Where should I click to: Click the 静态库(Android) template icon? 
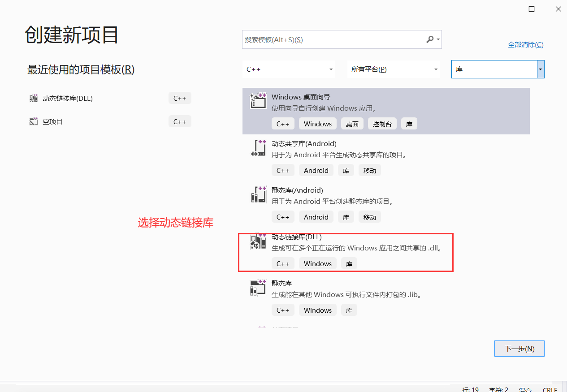(x=258, y=194)
